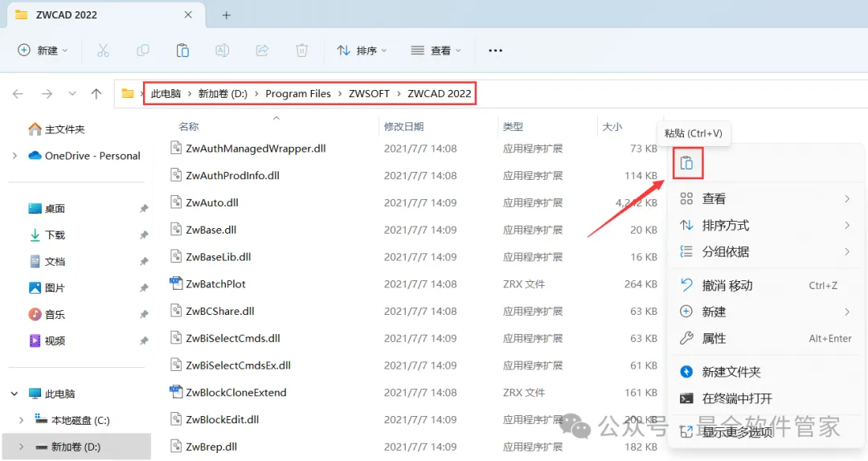Open the 排序 sort dropdown

[362, 51]
